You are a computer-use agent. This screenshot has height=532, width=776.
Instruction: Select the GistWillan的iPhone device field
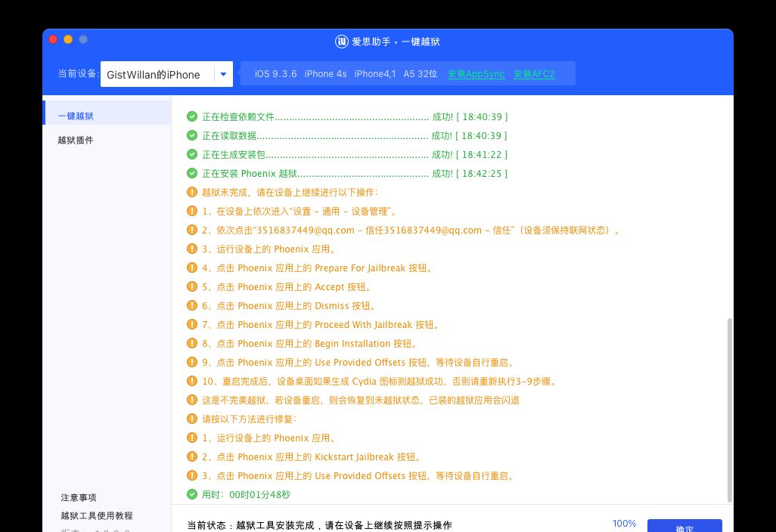point(167,74)
